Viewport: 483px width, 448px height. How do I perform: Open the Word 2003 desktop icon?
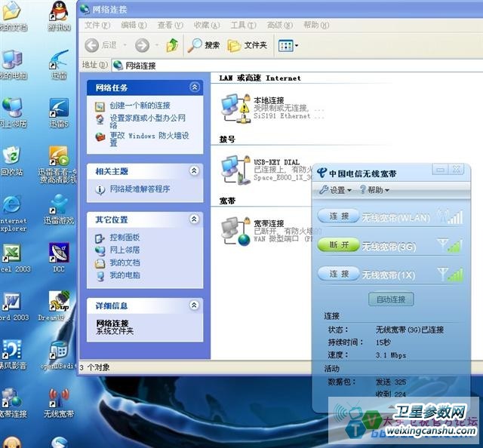click(13, 305)
